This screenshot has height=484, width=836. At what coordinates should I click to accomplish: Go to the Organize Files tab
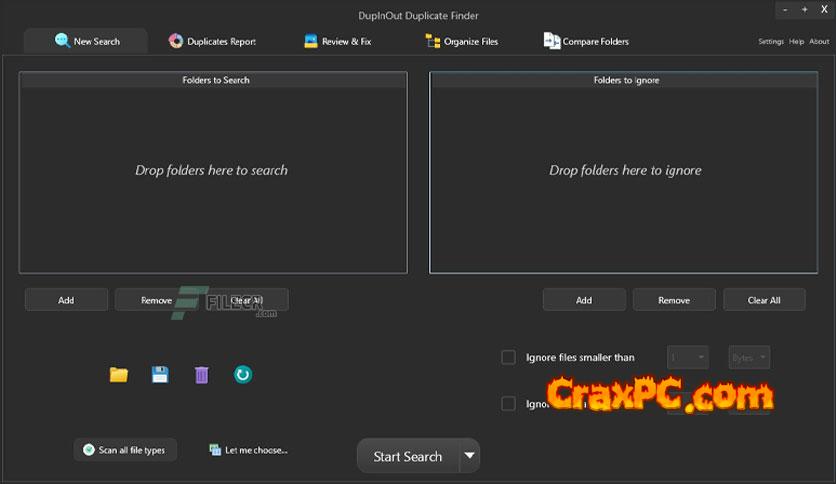[x=462, y=41]
